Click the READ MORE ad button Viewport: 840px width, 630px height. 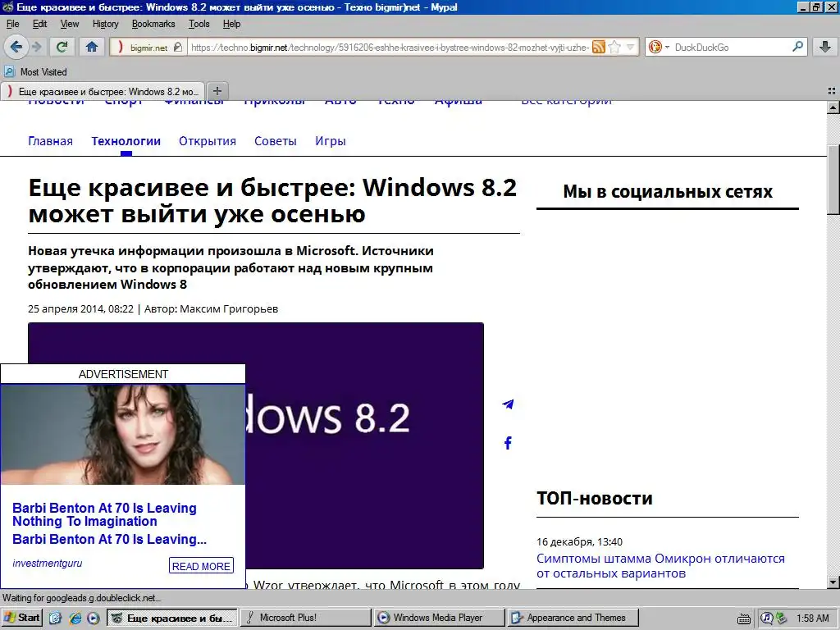[x=202, y=566]
